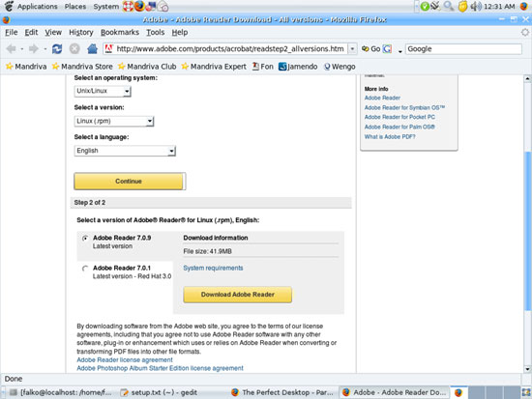This screenshot has width=532, height=399.
Task: Click the Go button beside address bar
Action: [x=370, y=49]
